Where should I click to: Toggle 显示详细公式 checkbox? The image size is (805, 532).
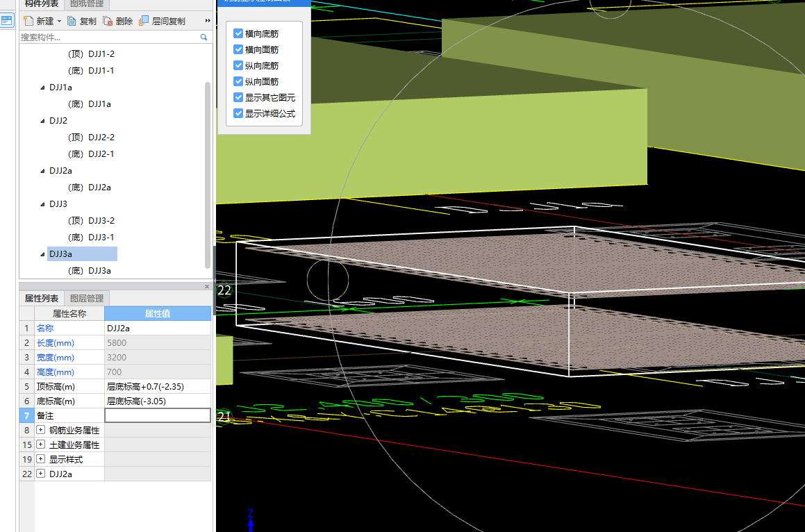pyautogui.click(x=238, y=113)
